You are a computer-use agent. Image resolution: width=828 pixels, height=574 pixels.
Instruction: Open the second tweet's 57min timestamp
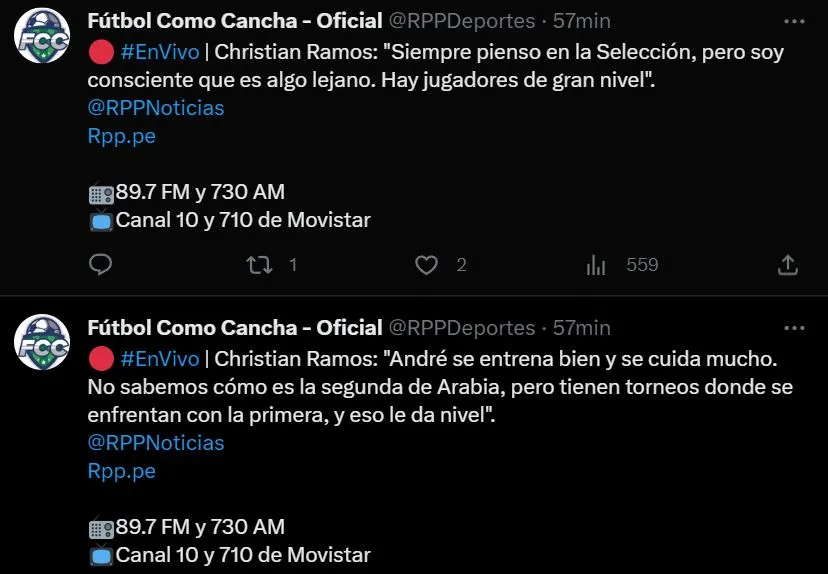[582, 328]
